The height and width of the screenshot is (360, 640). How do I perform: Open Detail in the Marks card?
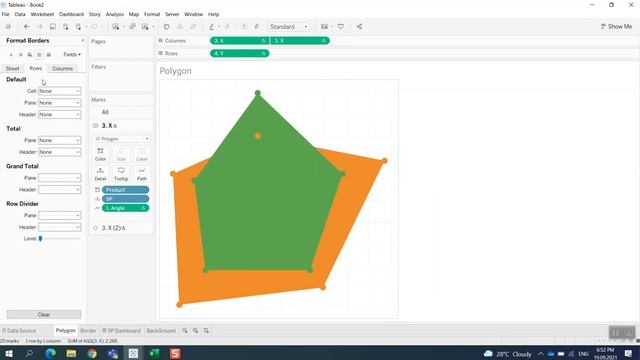(x=100, y=174)
